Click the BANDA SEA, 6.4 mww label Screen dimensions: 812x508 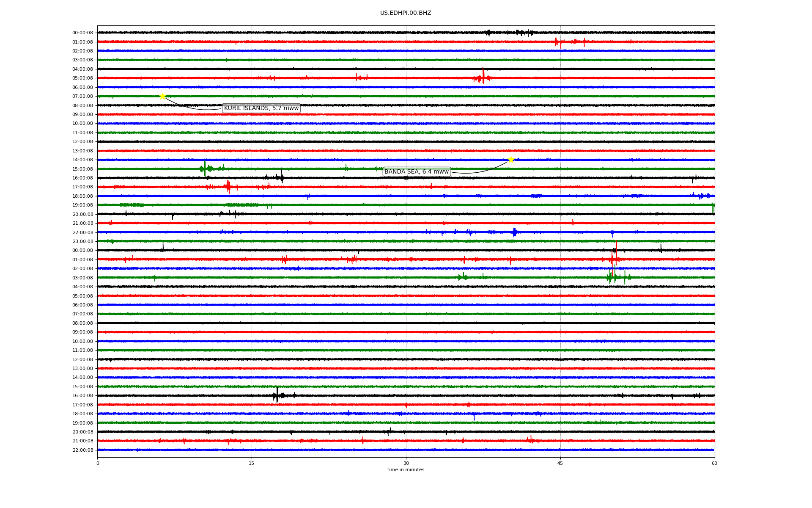pyautogui.click(x=416, y=171)
